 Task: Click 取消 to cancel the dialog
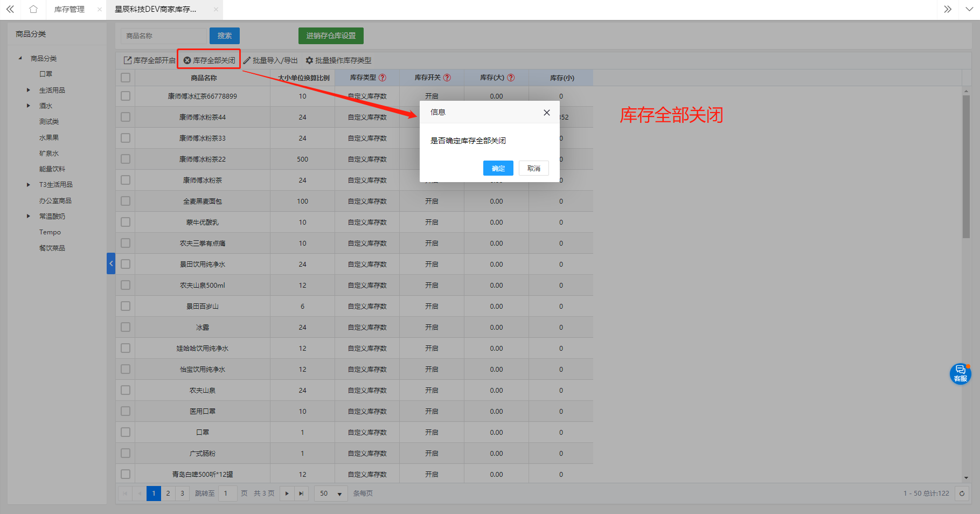pyautogui.click(x=533, y=169)
